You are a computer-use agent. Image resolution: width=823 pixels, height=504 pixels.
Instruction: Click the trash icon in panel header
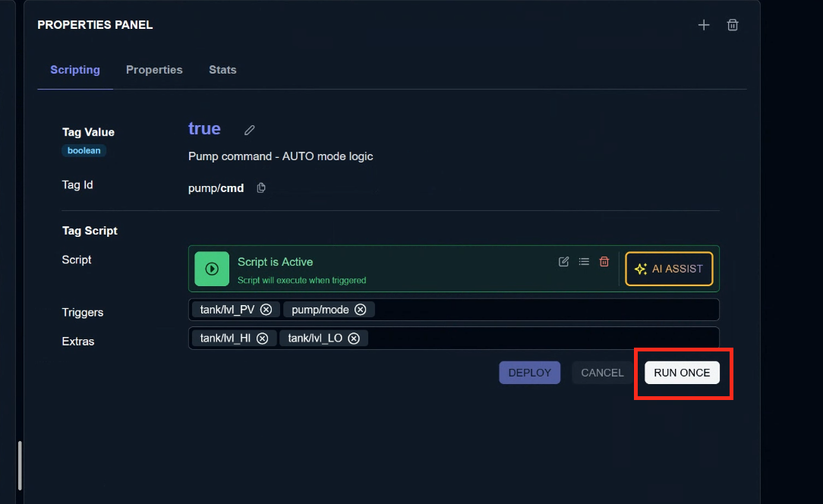pyautogui.click(x=733, y=25)
